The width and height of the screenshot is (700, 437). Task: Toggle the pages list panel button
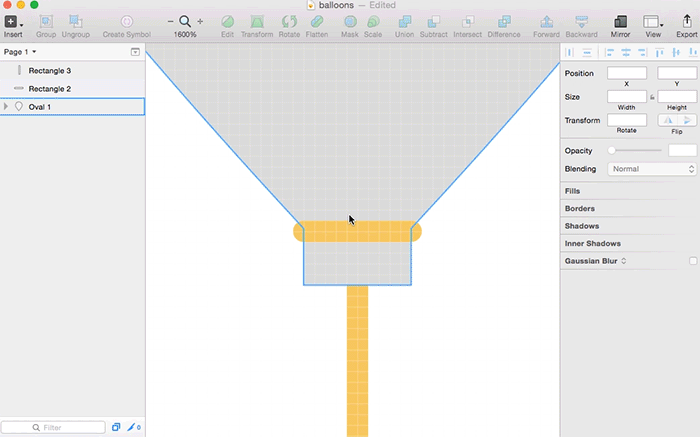pyautogui.click(x=135, y=52)
